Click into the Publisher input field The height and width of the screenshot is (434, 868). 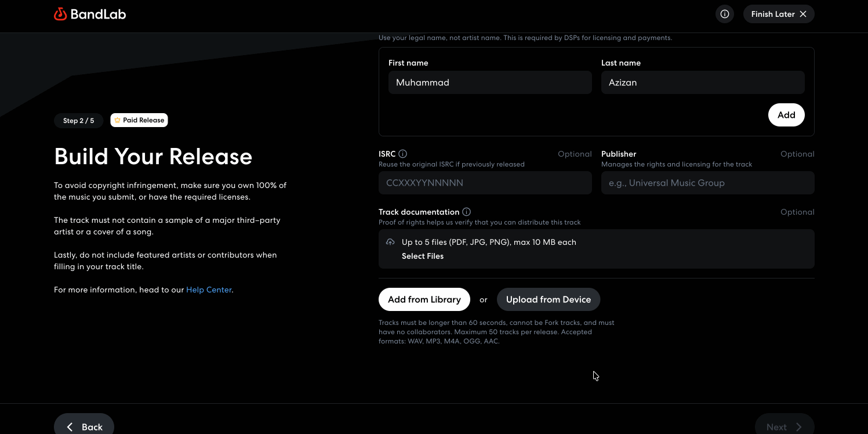[x=708, y=183]
